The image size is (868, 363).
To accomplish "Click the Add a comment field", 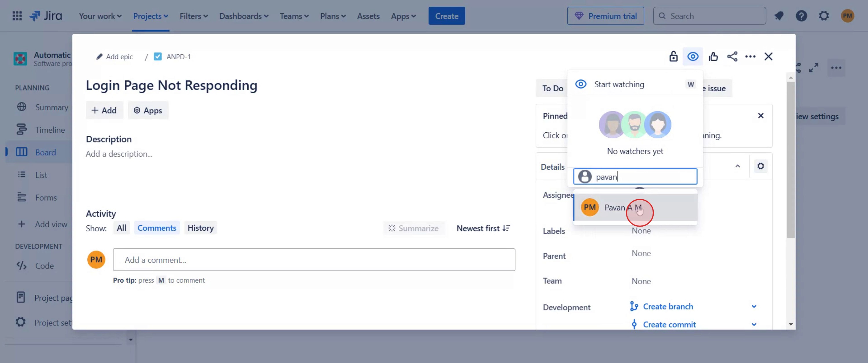I will (314, 260).
